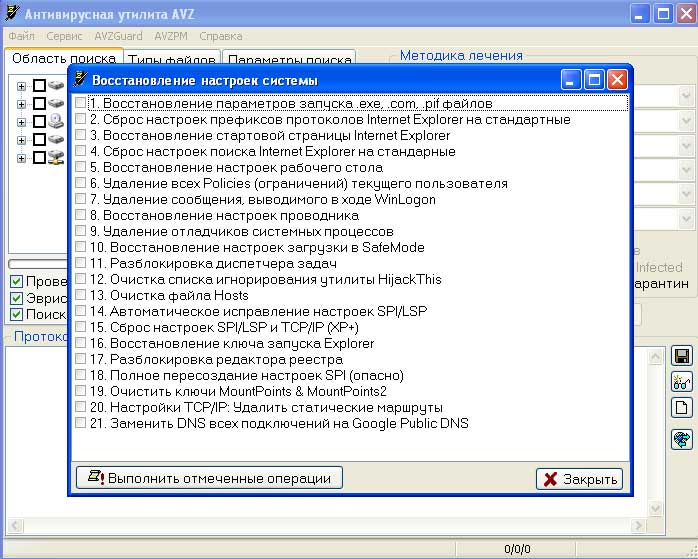Screen dimensions: 698x559
Task: Check item 19 clear MountPoints keys
Action: tap(81, 391)
